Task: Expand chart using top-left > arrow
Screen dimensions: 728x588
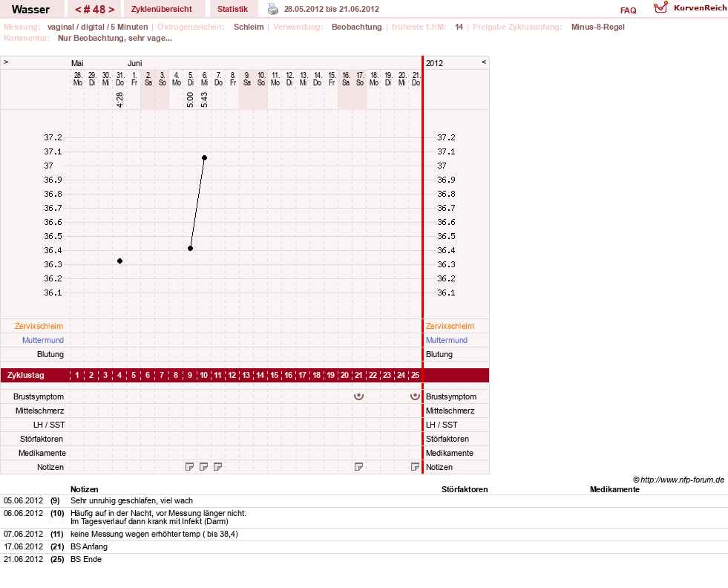Action: 6,62
